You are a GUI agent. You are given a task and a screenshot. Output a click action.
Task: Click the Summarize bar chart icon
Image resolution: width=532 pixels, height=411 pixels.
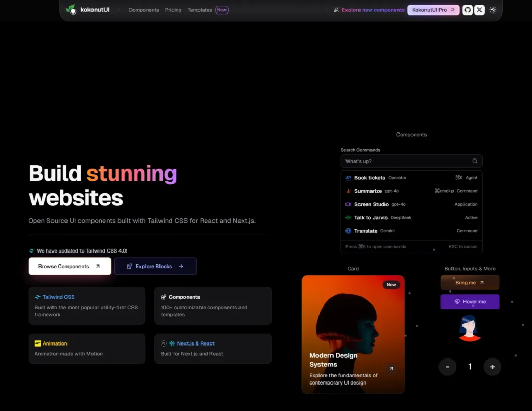tap(348, 191)
